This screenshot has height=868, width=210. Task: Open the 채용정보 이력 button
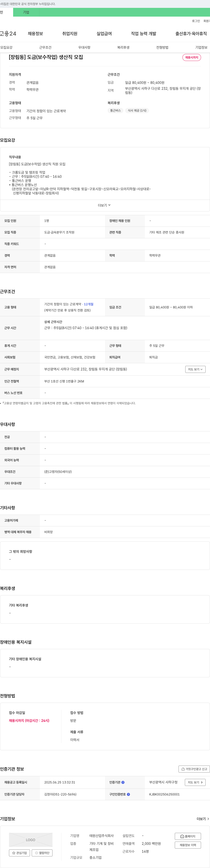(x=188, y=845)
